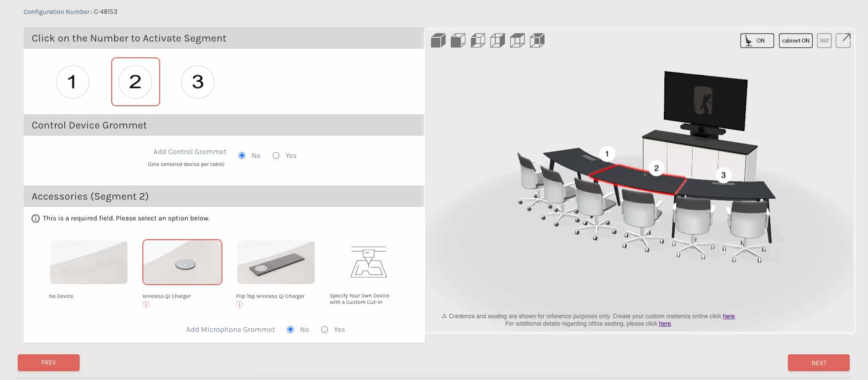Expand the 3D viewer to fullscreen
This screenshot has width=868, height=380.
pyautogui.click(x=843, y=41)
